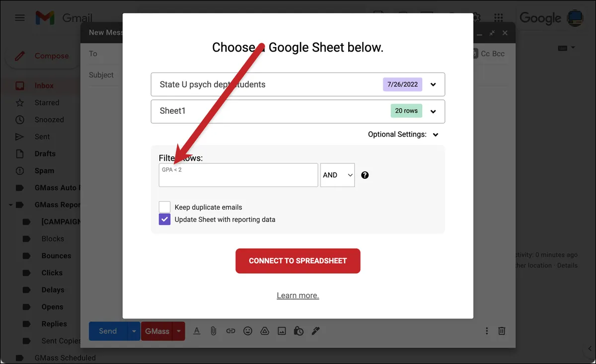This screenshot has height=364, width=596.
Task: Open the GMass settings dropdown arrow
Action: 179,331
